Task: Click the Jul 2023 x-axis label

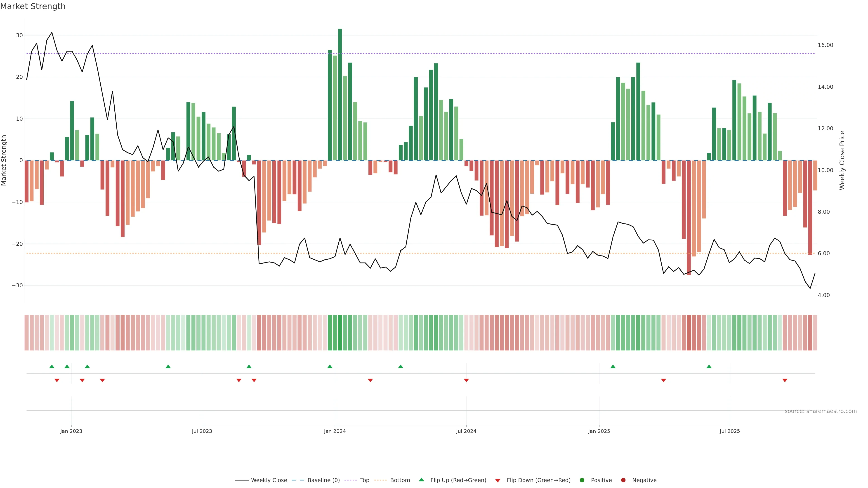Action: tap(202, 431)
